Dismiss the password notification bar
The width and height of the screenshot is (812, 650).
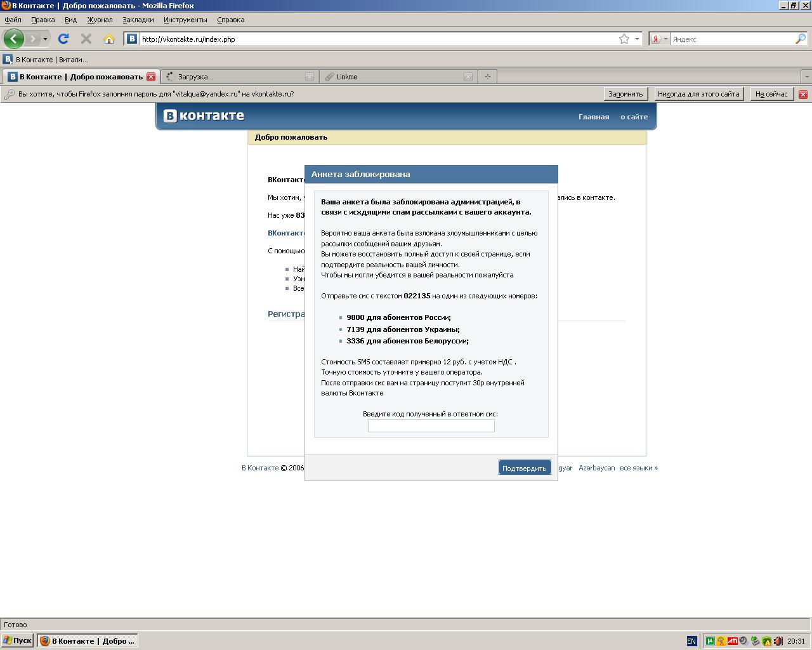(802, 94)
